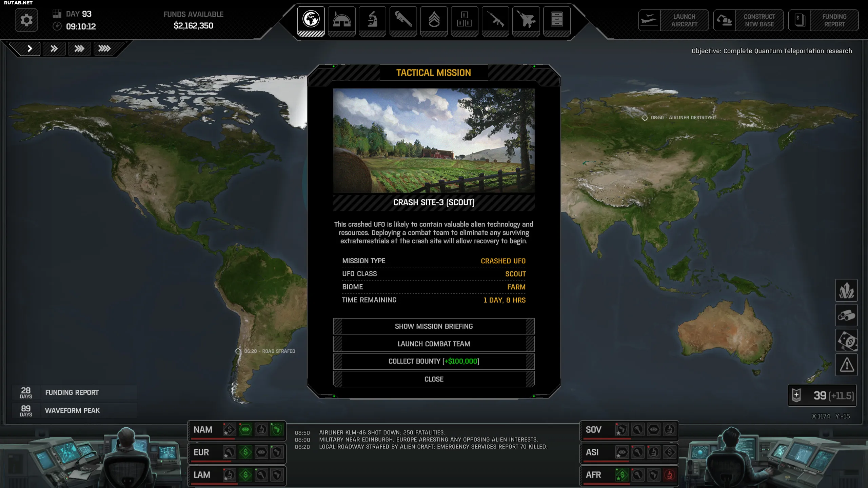Click the alien crystal resource icon
The image size is (868, 488).
pyautogui.click(x=846, y=290)
